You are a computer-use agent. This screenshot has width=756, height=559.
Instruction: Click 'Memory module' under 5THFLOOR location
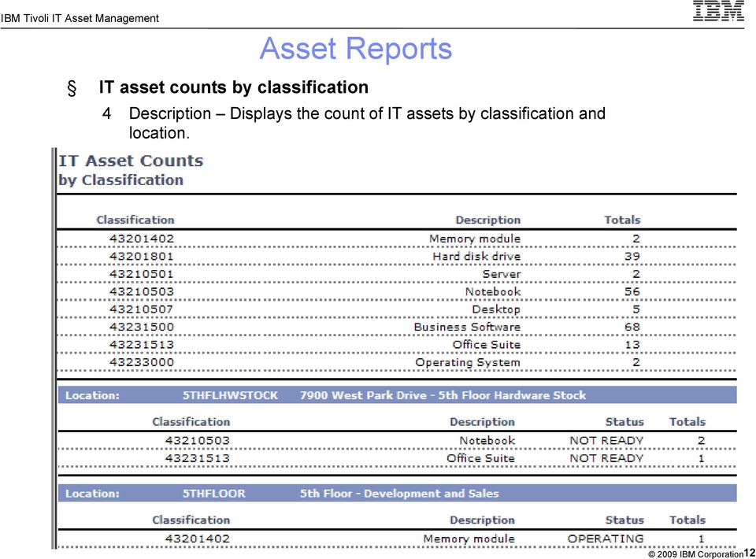click(469, 539)
